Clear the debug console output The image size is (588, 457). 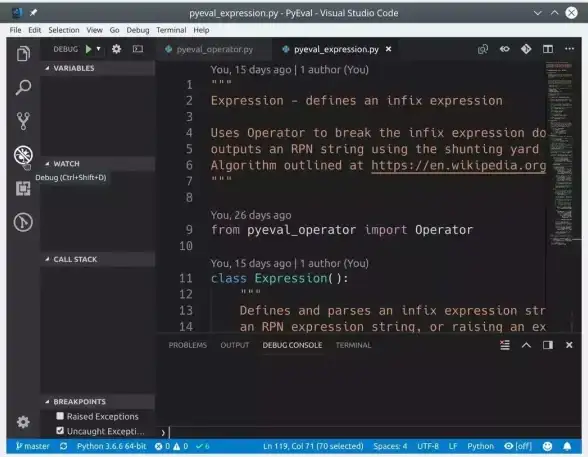pos(505,345)
